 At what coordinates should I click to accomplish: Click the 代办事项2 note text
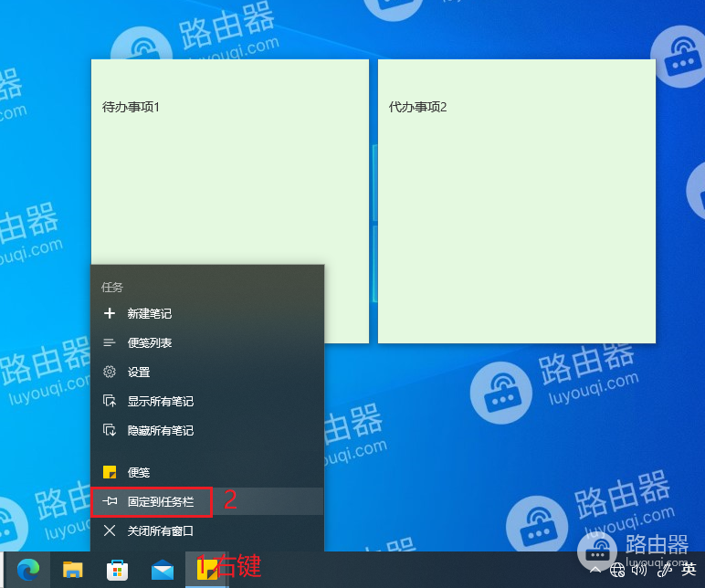417,107
